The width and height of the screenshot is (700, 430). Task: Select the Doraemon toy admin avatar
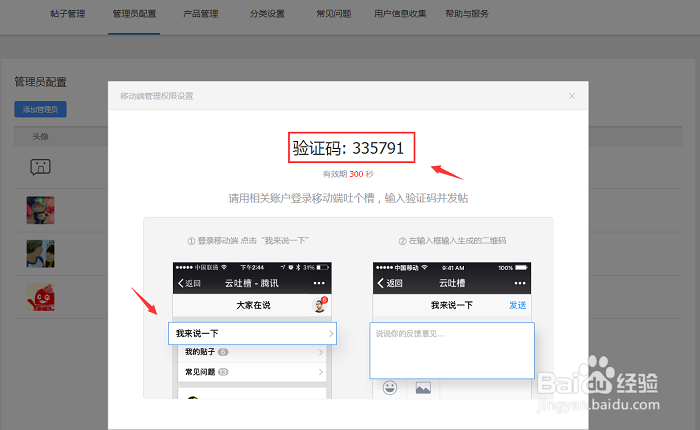pos(41,210)
